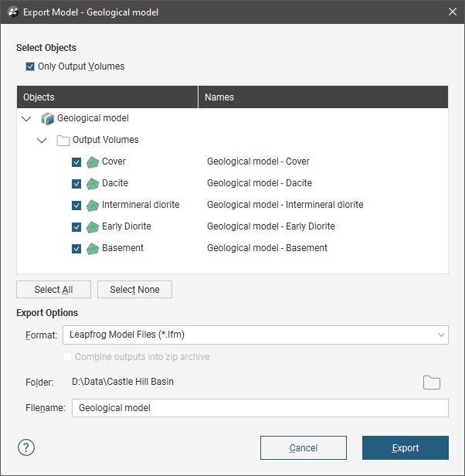Click the Output Volumes folder icon
This screenshot has height=476, width=465.
[x=63, y=141]
